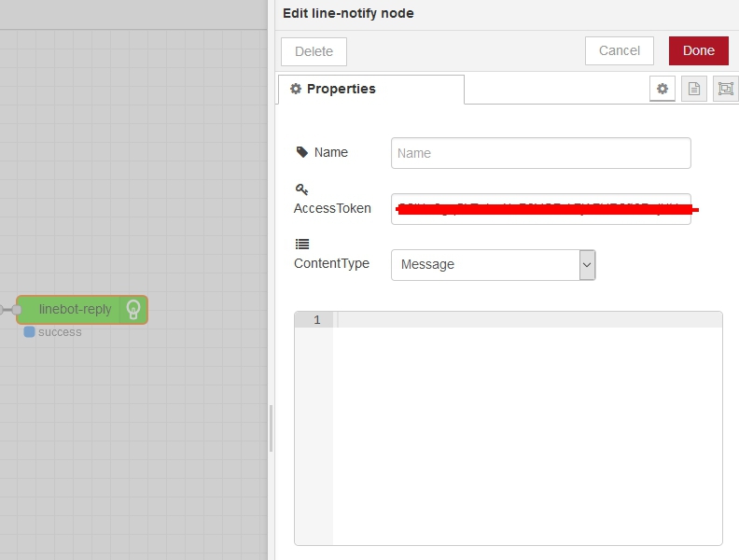Open the node appearance icon tab

click(x=726, y=89)
